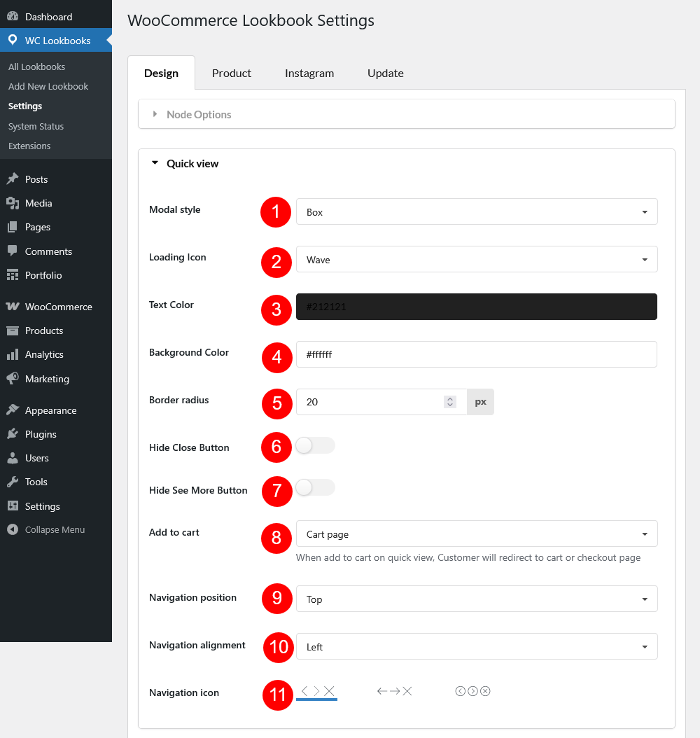
Task: Toggle the Hide Close Button switch
Action: tap(315, 445)
